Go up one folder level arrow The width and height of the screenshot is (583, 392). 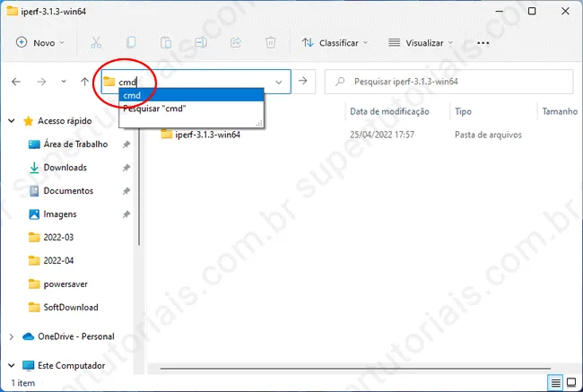point(84,81)
